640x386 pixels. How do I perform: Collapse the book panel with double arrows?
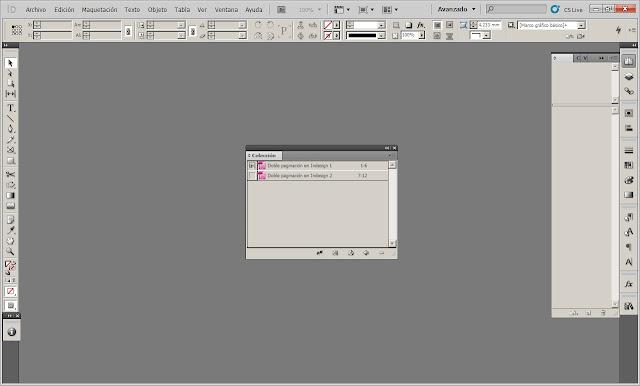pyautogui.click(x=387, y=148)
